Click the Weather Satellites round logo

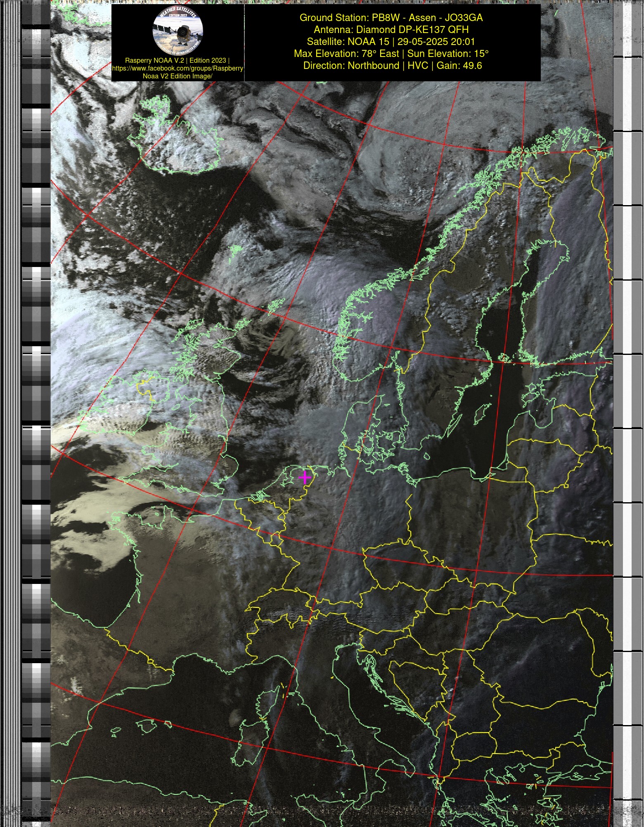(x=178, y=31)
